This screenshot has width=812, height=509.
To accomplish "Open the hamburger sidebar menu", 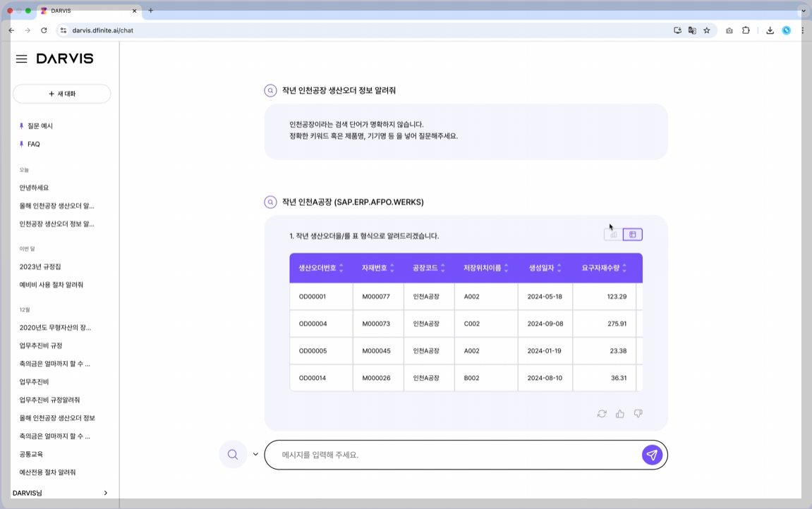I will click(21, 59).
